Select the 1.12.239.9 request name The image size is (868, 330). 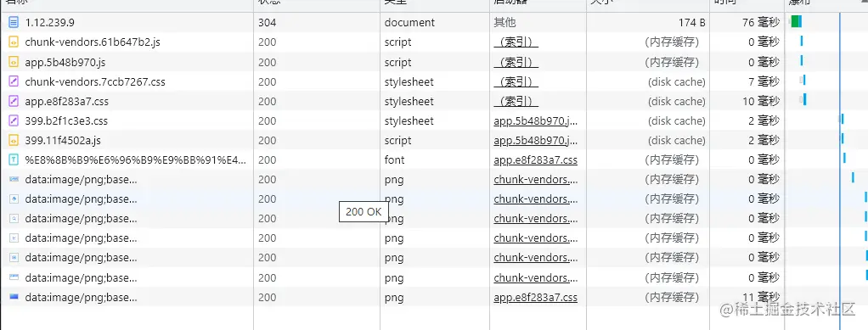[x=50, y=23]
